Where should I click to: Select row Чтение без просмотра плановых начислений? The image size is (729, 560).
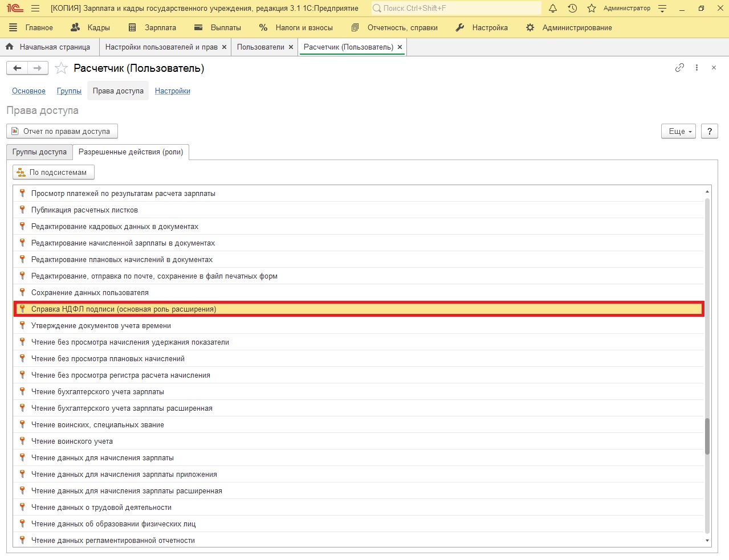coord(359,358)
